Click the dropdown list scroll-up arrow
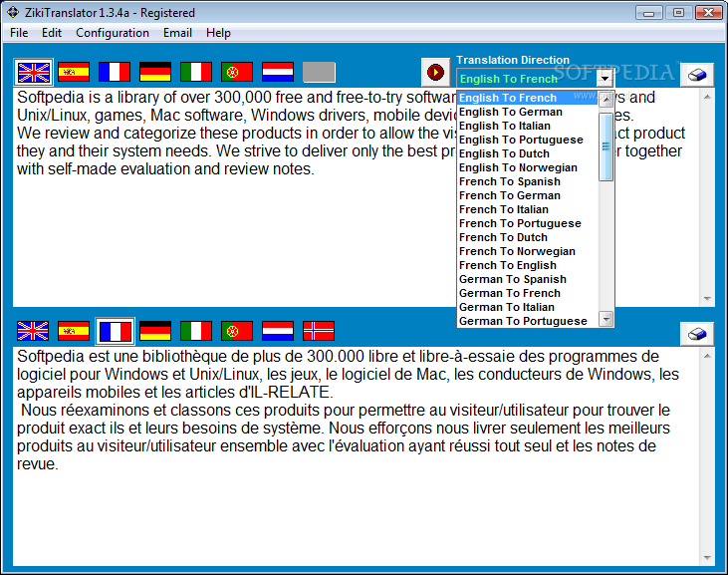The height and width of the screenshot is (575, 728). coord(606,100)
